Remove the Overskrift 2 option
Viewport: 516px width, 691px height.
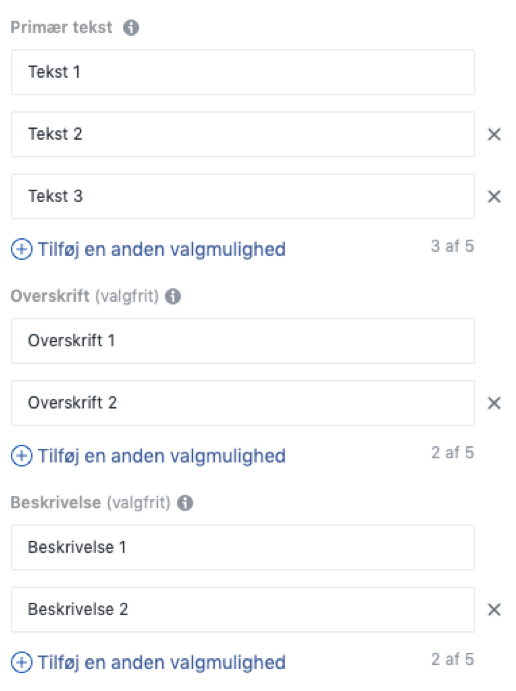coord(494,403)
